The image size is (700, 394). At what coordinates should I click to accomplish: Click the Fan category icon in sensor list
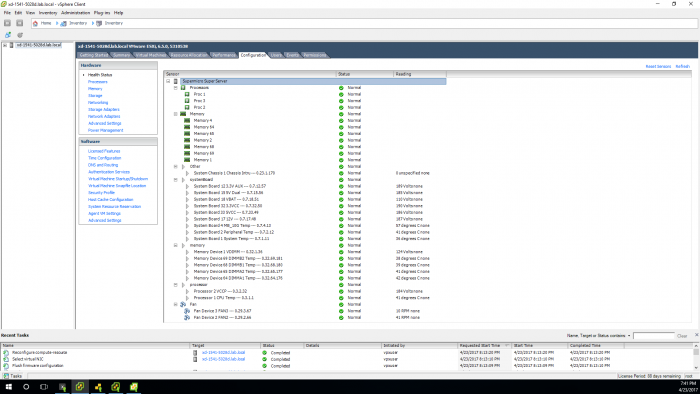point(183,304)
